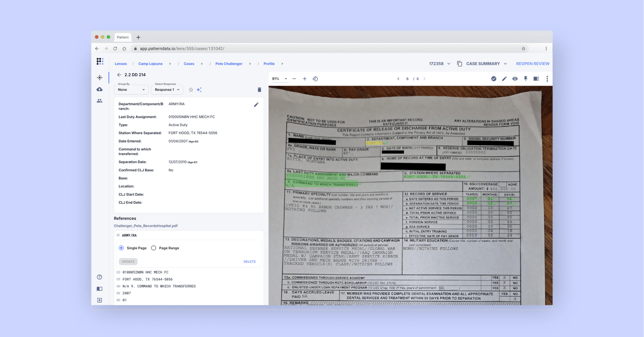Toggle the side panel layout icon
644x337 pixels.
point(536,79)
